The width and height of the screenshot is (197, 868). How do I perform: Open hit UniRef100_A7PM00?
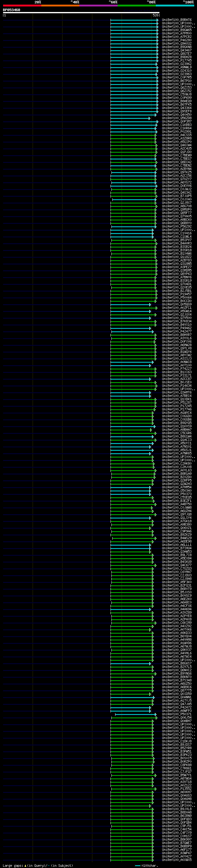tap(177, 33)
